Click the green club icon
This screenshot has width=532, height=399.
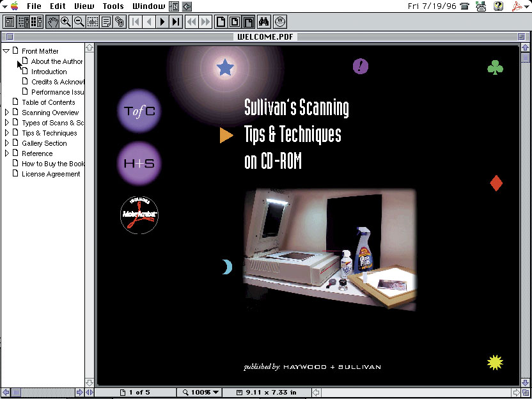tap(495, 67)
